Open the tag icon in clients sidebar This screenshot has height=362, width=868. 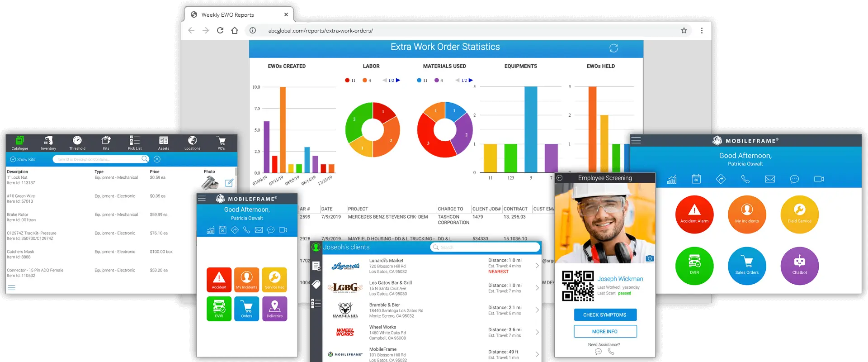[316, 284]
